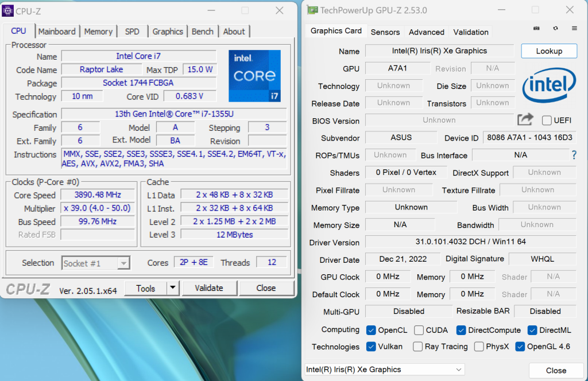This screenshot has width=588, height=381.
Task: Switch to the Bench tab in CPU-Z
Action: coord(202,32)
